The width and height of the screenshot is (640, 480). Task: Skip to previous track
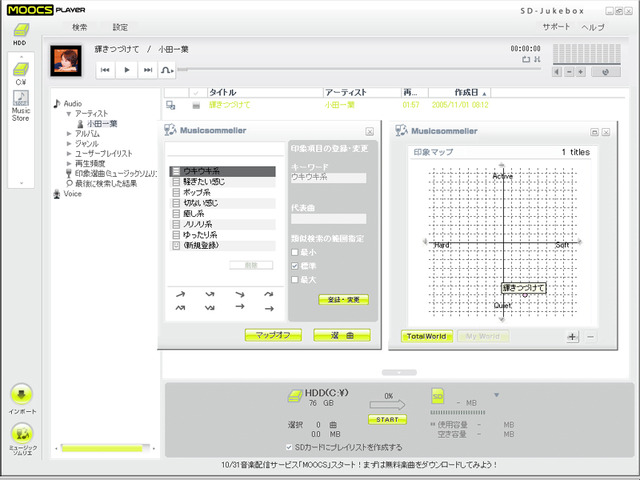[x=105, y=70]
